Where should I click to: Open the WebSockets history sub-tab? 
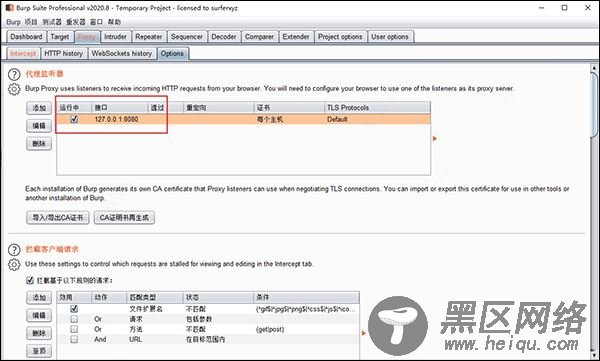pos(122,54)
